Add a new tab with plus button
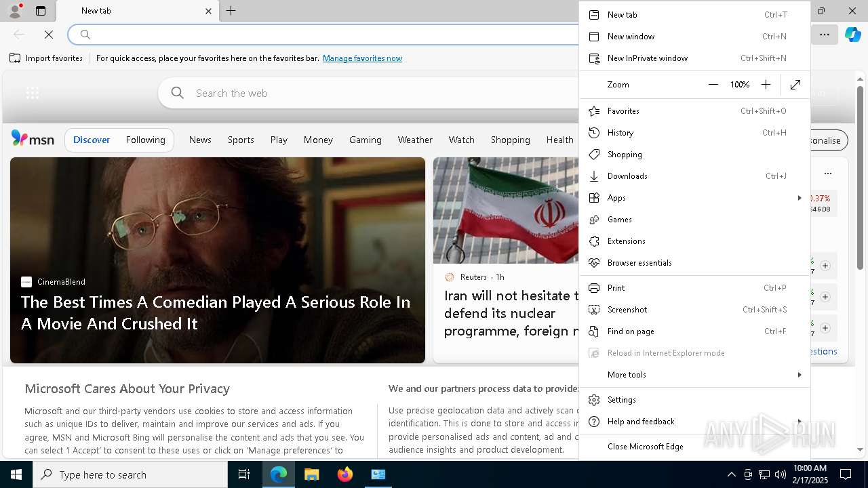Screen dimensions: 868x488 (x=231, y=11)
